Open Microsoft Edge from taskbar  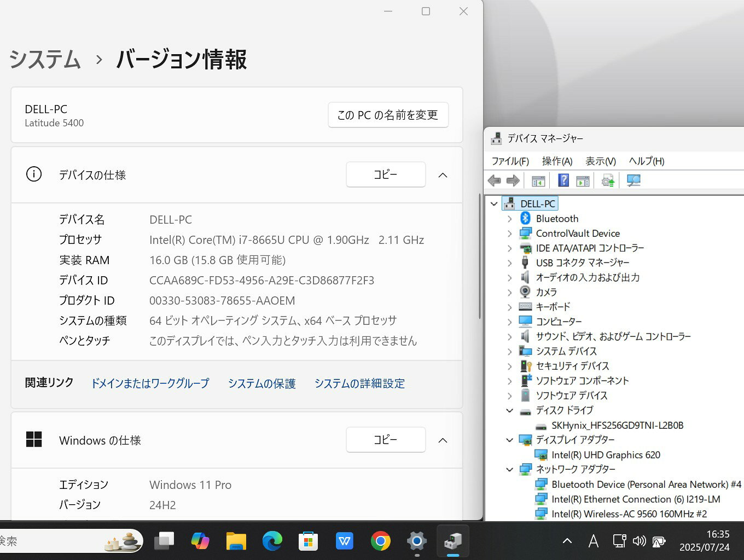(272, 541)
